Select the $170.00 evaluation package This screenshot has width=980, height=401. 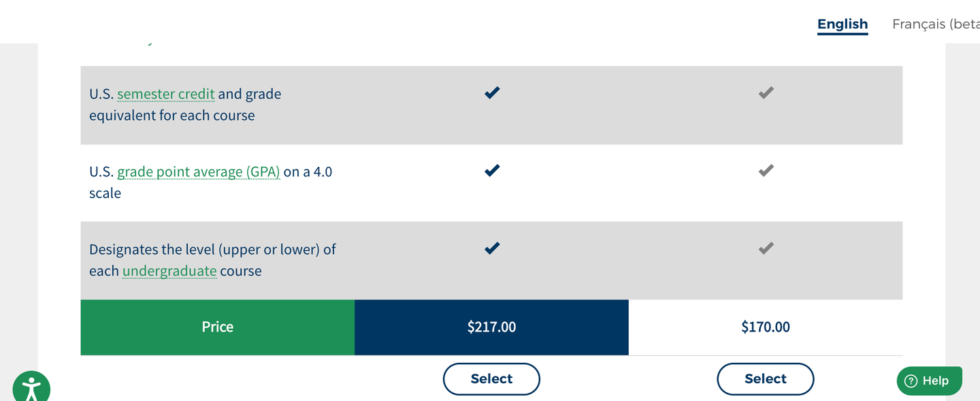click(765, 379)
